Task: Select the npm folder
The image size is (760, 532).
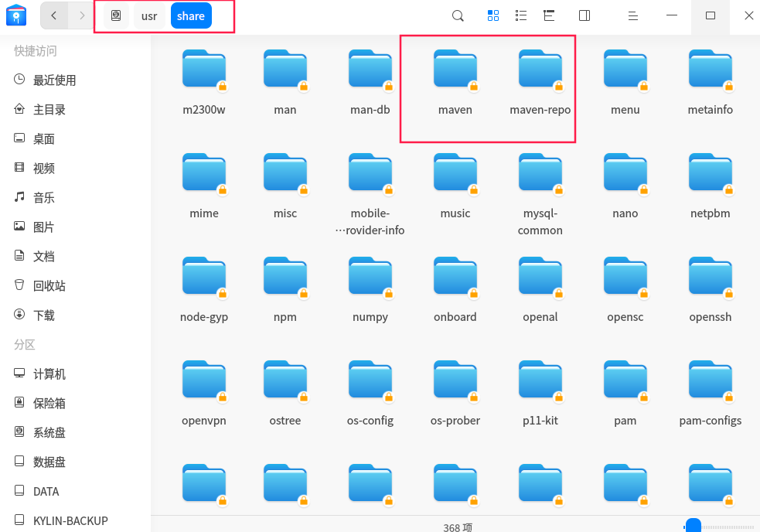Action: click(x=285, y=290)
